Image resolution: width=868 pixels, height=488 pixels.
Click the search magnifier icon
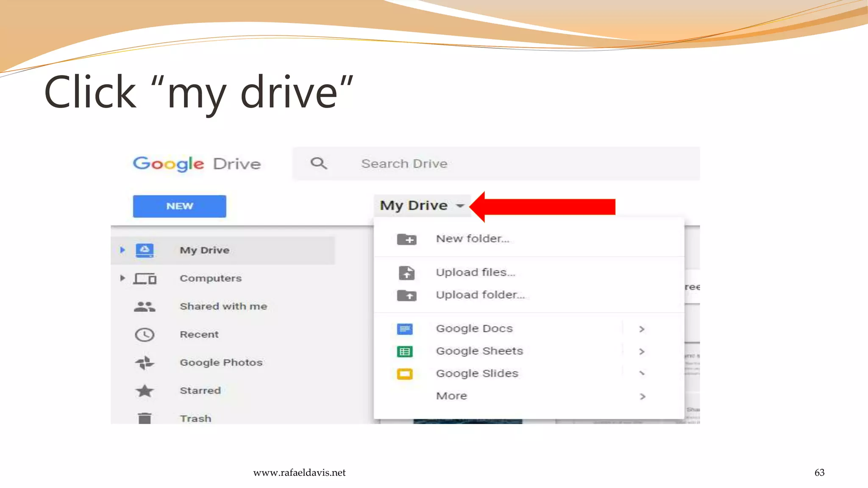click(x=319, y=164)
